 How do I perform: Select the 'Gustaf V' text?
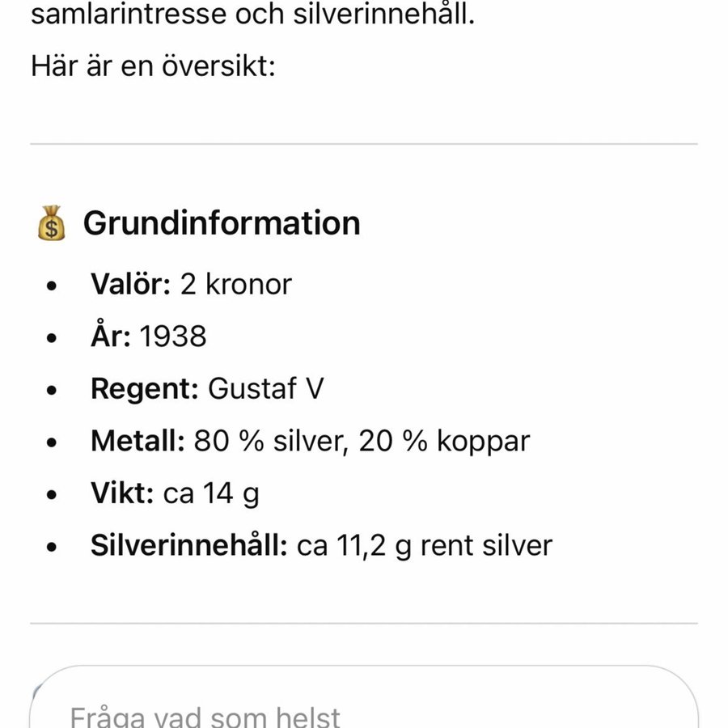point(265,389)
